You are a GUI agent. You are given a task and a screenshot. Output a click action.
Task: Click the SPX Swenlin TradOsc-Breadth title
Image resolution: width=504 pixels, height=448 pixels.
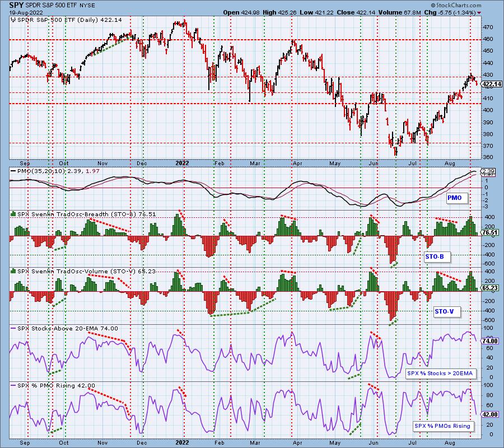point(87,214)
